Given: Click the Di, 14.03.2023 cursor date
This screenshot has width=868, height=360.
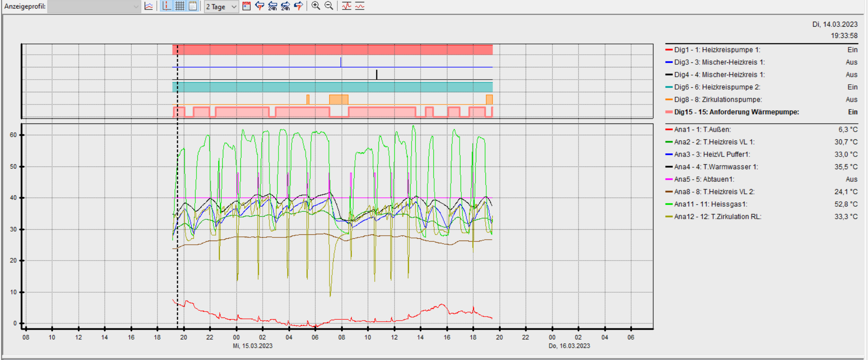Looking at the screenshot, I should (x=835, y=24).
